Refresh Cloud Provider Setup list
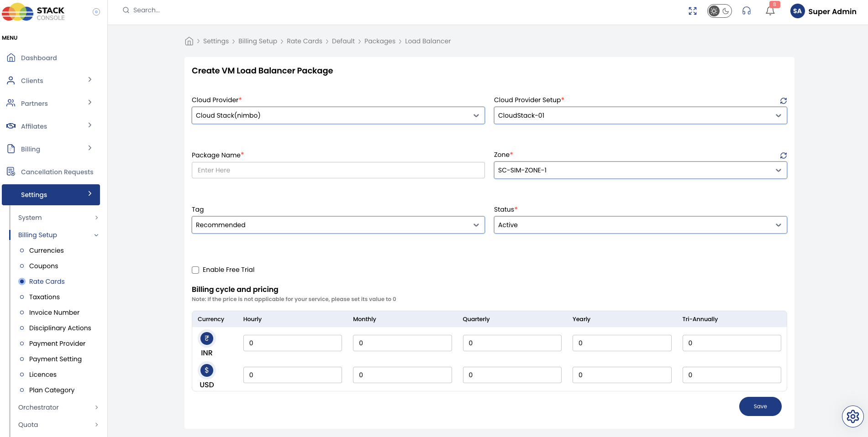This screenshot has height=437, width=868. pos(784,101)
